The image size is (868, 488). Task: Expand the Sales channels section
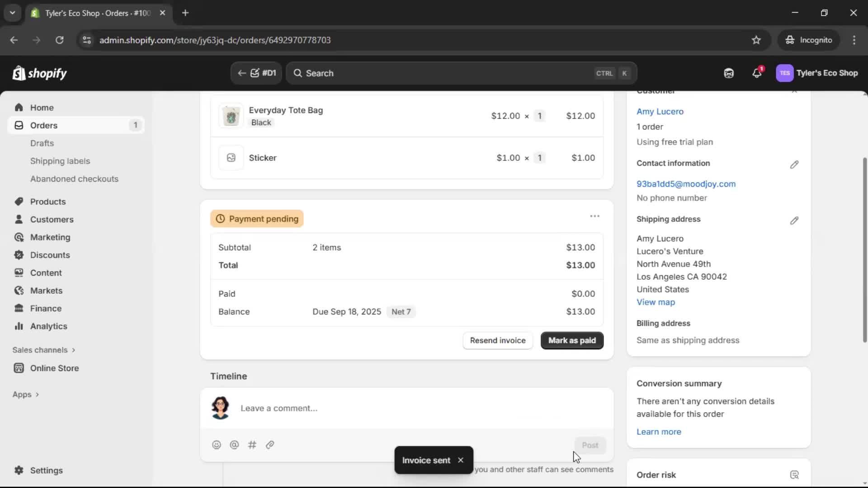[44, 350]
